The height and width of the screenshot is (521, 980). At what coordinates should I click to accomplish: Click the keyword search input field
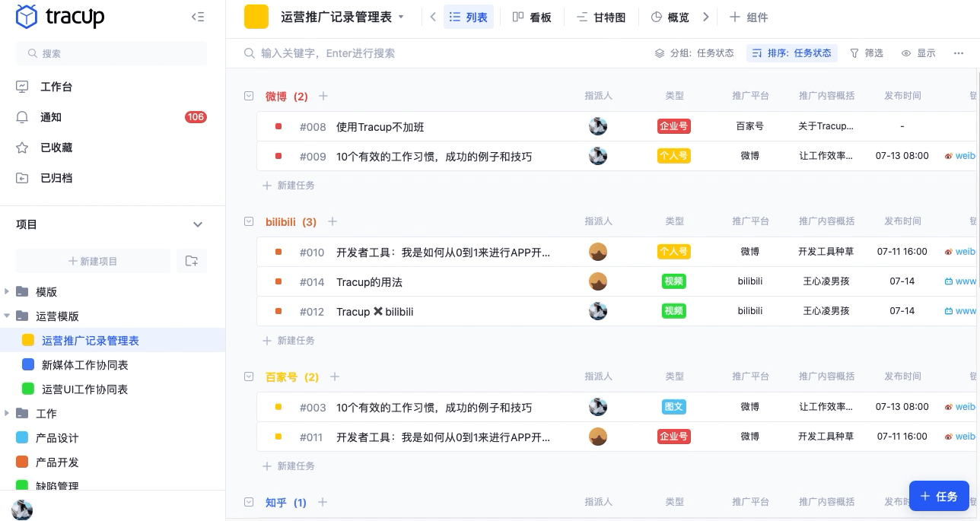342,53
